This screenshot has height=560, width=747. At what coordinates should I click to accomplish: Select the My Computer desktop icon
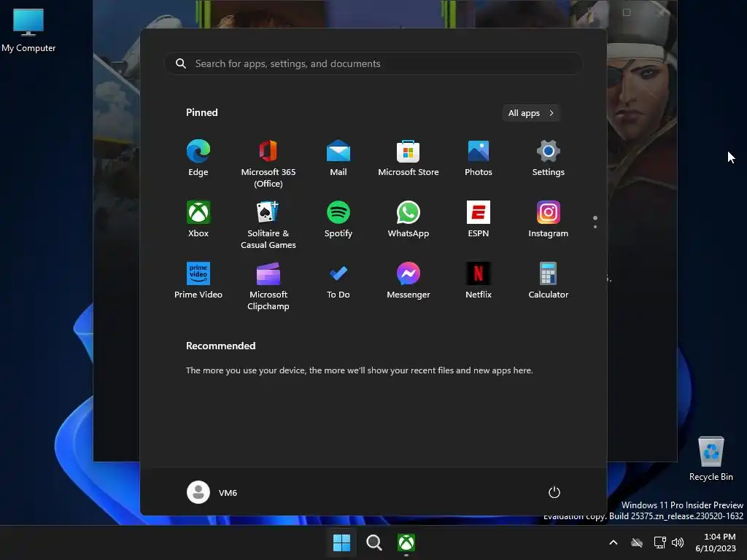pyautogui.click(x=28, y=31)
